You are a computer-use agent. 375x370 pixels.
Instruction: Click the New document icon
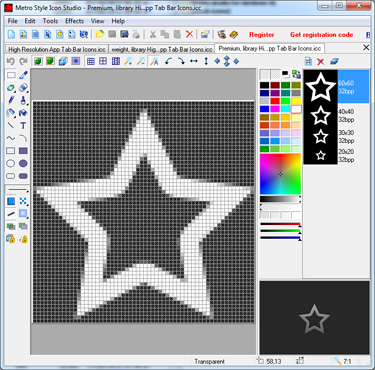(11, 34)
